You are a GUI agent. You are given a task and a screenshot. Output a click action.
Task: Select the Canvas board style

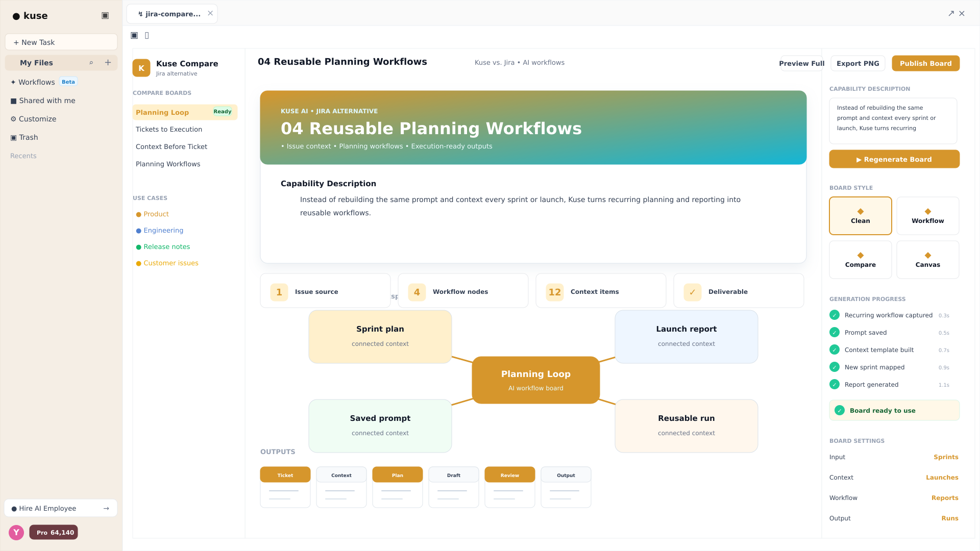[x=927, y=260]
